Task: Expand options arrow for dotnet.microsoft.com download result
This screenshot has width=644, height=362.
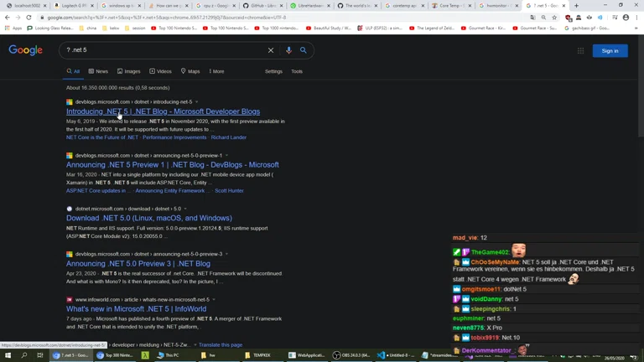Action: (x=185, y=209)
